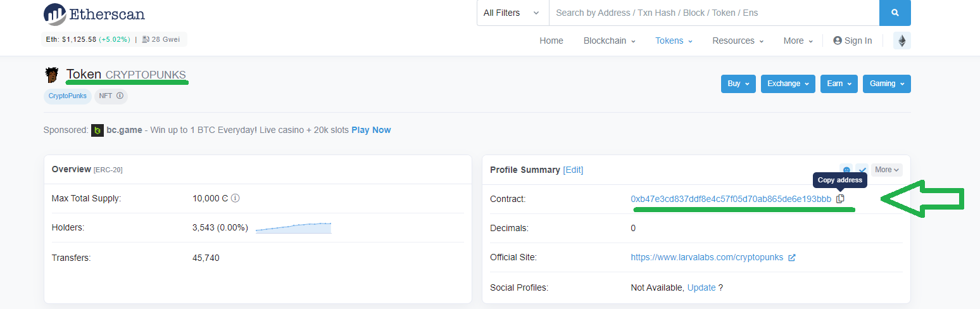Click the info icon on the NFT tag
The height and width of the screenshot is (309, 980).
coord(120,96)
